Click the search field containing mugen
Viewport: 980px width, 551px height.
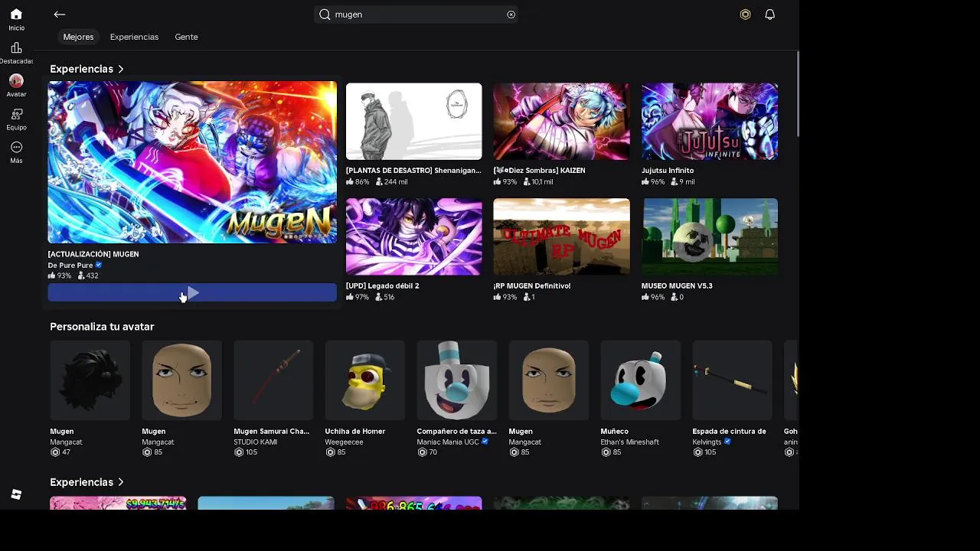point(416,15)
